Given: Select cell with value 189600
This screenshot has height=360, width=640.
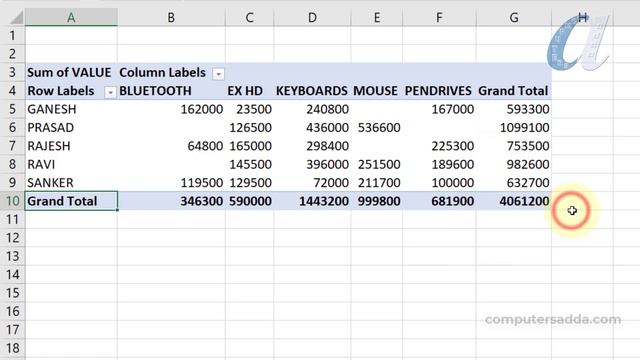Looking at the screenshot, I should [x=439, y=164].
